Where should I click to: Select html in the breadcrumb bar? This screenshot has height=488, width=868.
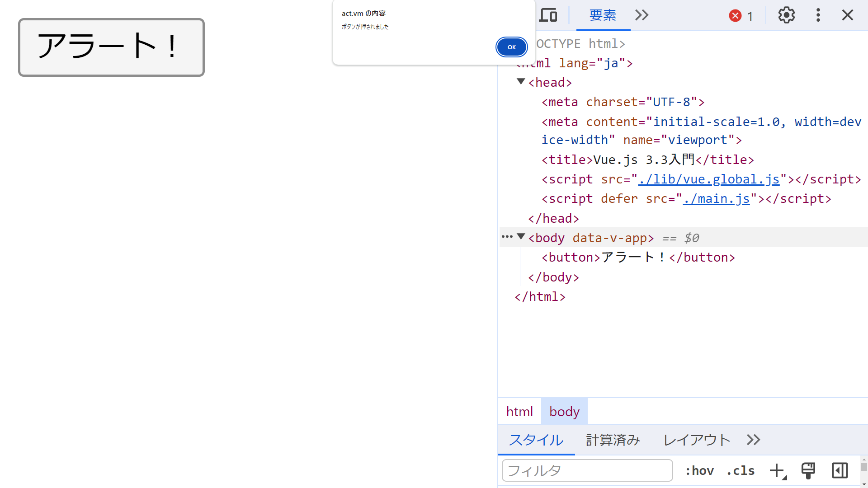tap(519, 412)
